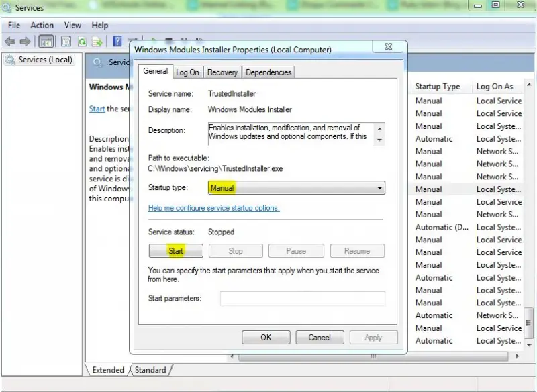Image resolution: width=537 pixels, height=392 pixels.
Task: Switch to the General tab
Action: click(x=156, y=71)
